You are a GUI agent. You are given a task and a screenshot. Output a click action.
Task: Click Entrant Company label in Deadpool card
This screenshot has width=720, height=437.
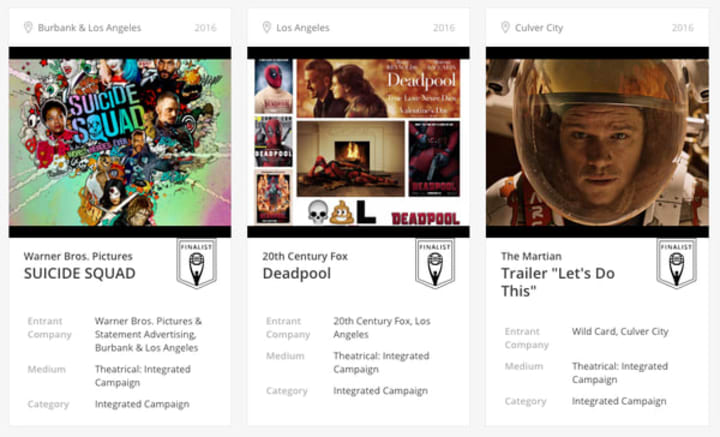pyautogui.click(x=288, y=328)
